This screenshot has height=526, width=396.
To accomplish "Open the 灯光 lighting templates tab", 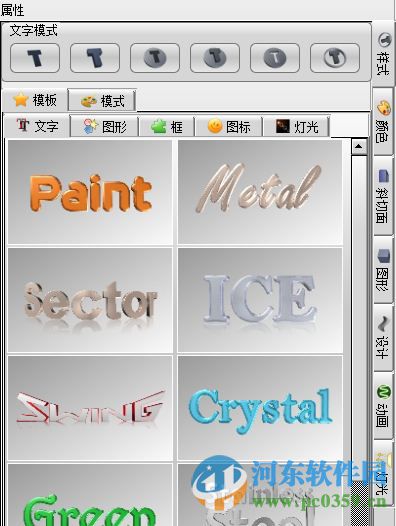I will [297, 126].
